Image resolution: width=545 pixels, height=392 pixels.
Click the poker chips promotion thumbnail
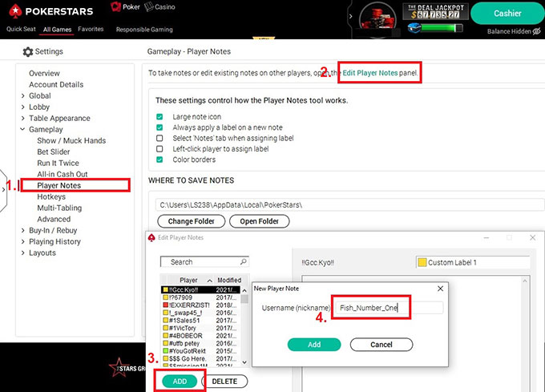click(377, 19)
